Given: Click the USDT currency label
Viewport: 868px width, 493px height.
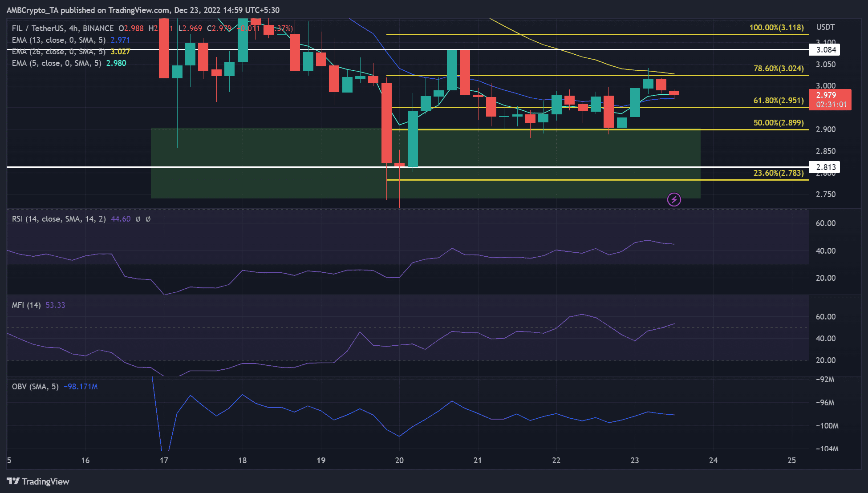Looking at the screenshot, I should pyautogui.click(x=825, y=27).
